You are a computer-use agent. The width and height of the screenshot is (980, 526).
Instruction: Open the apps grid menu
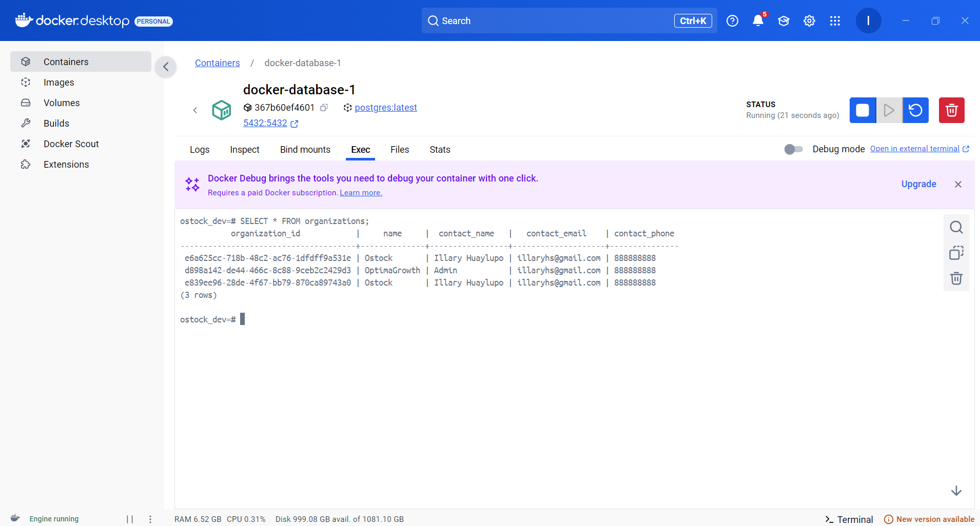[x=835, y=21]
